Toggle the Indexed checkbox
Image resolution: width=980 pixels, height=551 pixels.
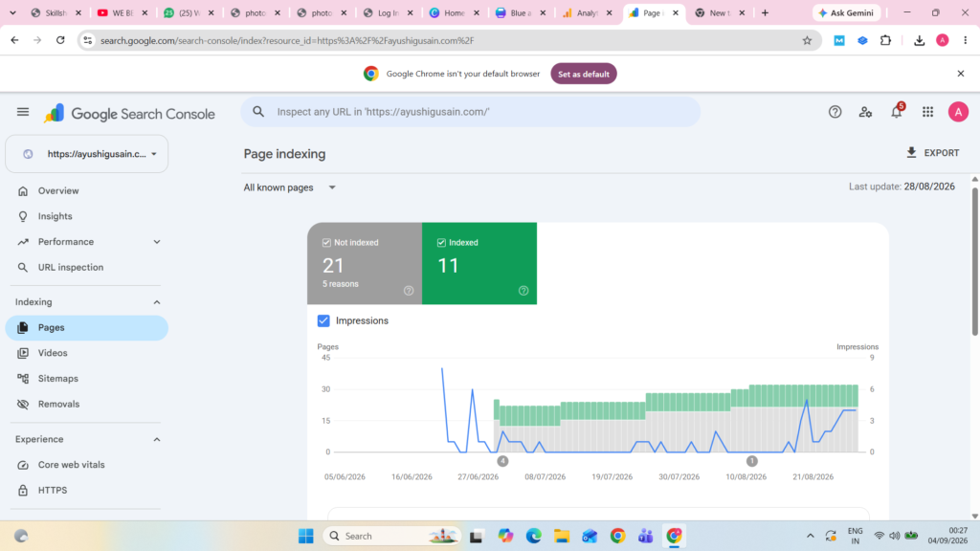[x=441, y=242]
